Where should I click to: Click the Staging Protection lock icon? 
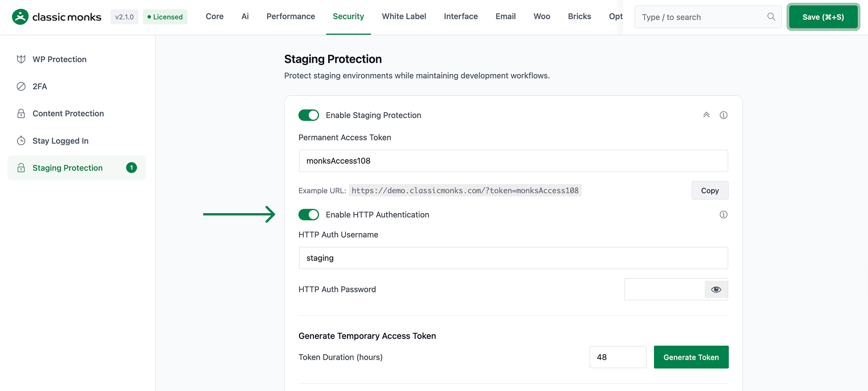(x=21, y=168)
